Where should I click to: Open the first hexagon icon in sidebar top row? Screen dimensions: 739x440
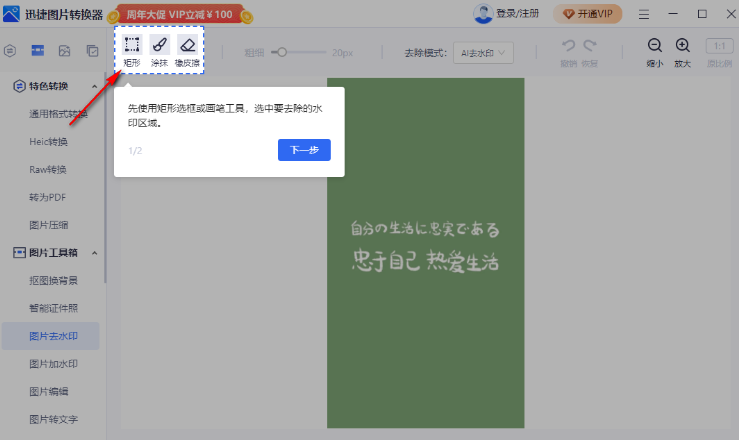tap(10, 50)
